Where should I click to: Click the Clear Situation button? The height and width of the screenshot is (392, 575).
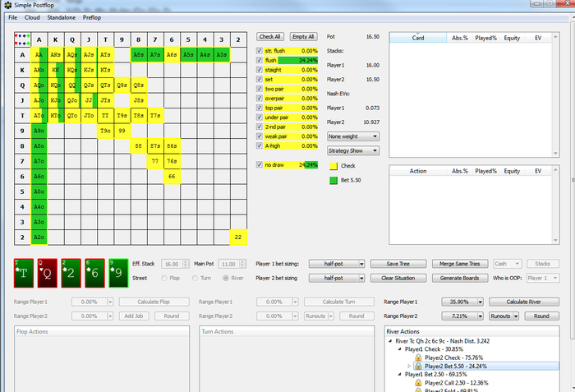398,279
